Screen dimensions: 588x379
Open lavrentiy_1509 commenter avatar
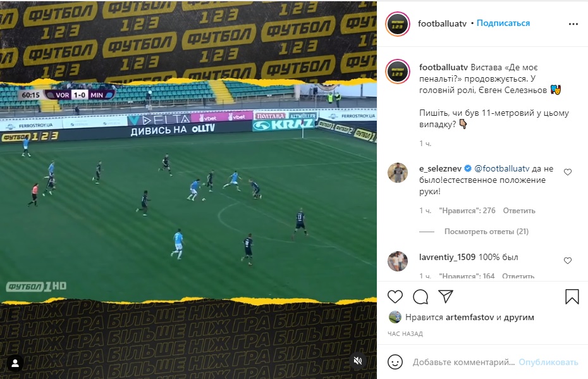point(398,261)
